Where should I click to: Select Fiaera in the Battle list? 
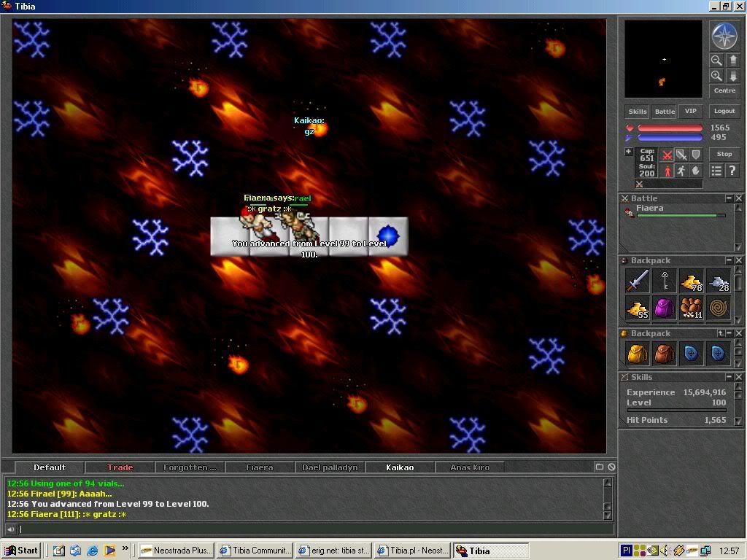tap(675, 211)
